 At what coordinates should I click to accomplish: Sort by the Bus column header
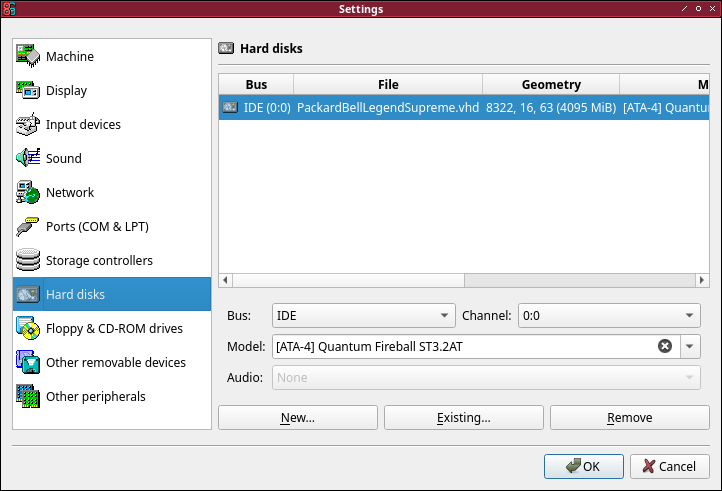tap(256, 84)
